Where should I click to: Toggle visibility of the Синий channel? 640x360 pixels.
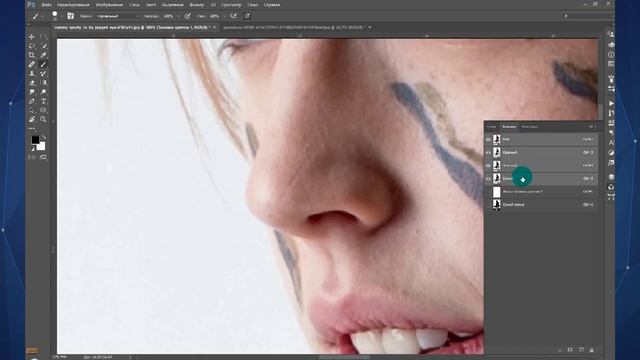coord(488,179)
